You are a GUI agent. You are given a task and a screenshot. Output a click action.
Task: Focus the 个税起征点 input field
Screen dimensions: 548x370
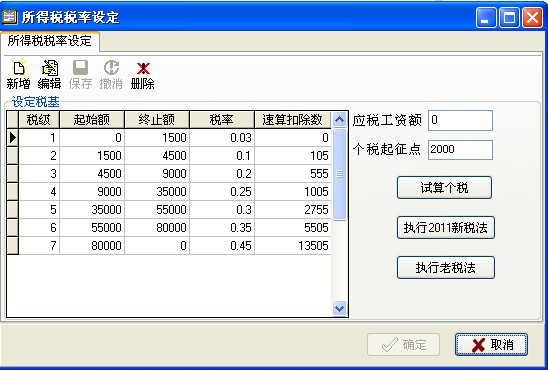460,150
